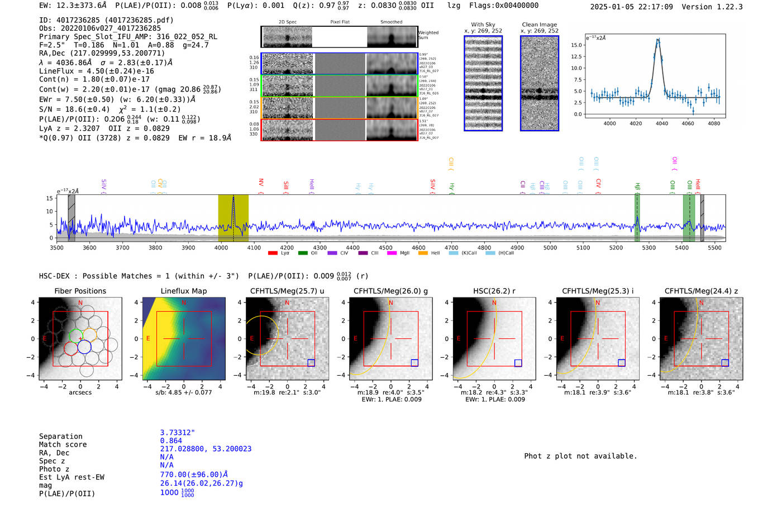Select the Lineflux Map panel
The height and width of the screenshot is (532, 782).
[184, 339]
